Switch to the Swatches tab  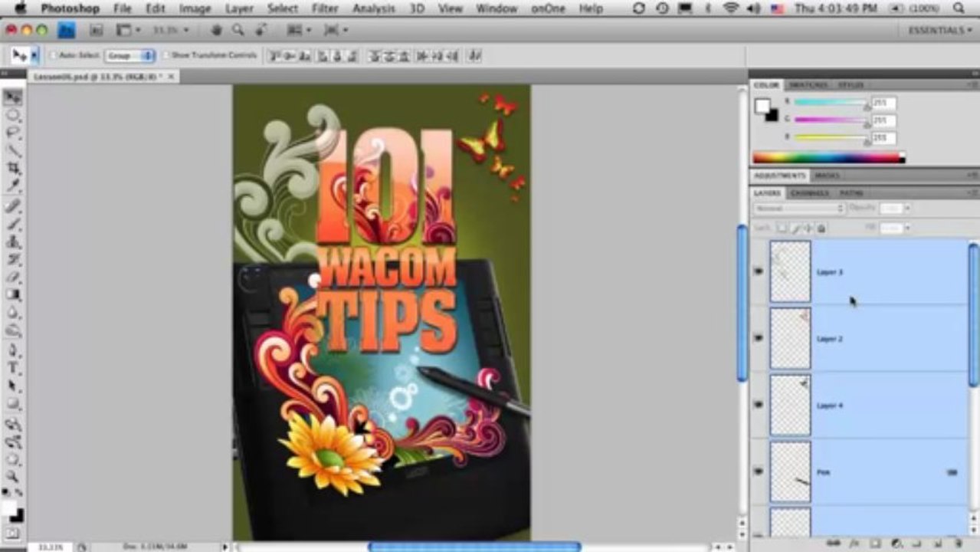click(x=808, y=84)
